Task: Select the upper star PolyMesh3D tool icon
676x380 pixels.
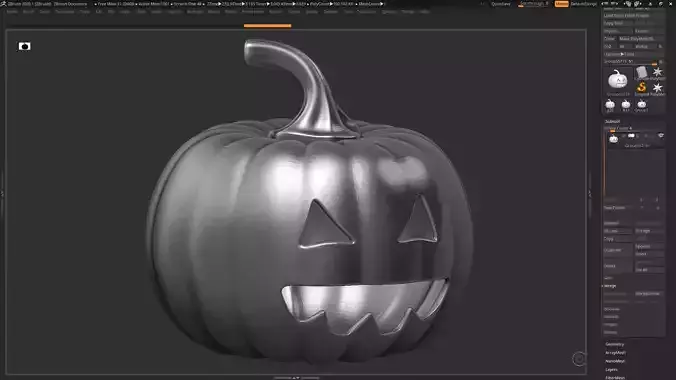Action: pos(657,72)
